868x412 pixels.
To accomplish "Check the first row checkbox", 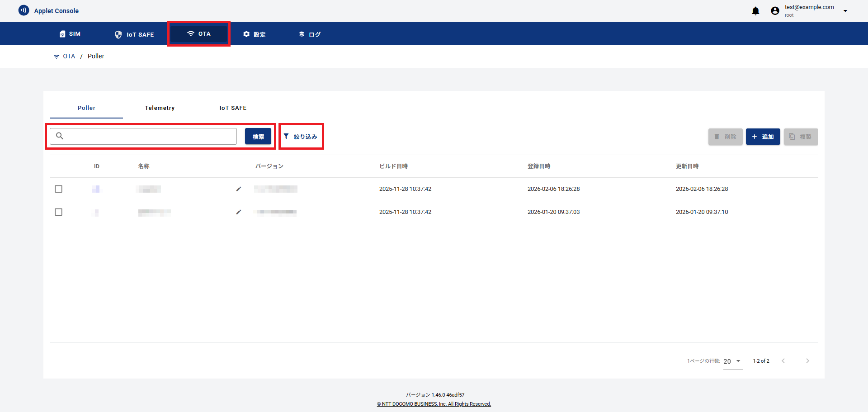I will pos(58,189).
